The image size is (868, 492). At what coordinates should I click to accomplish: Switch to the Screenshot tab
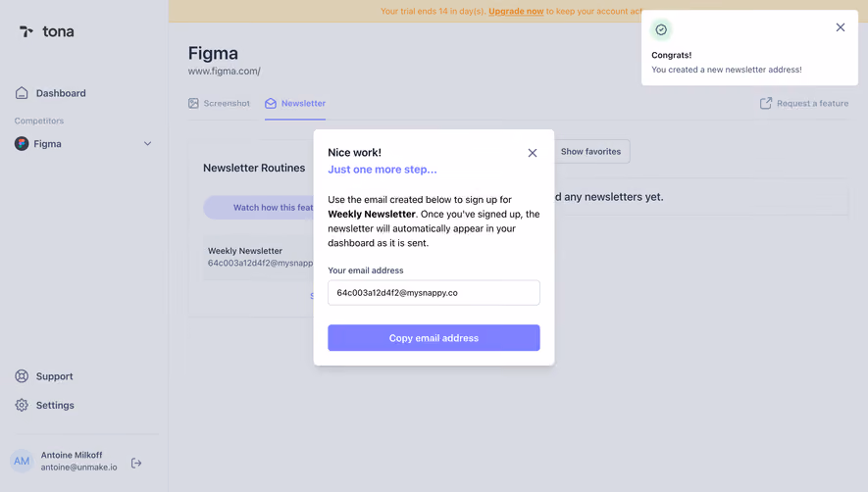[x=220, y=104]
